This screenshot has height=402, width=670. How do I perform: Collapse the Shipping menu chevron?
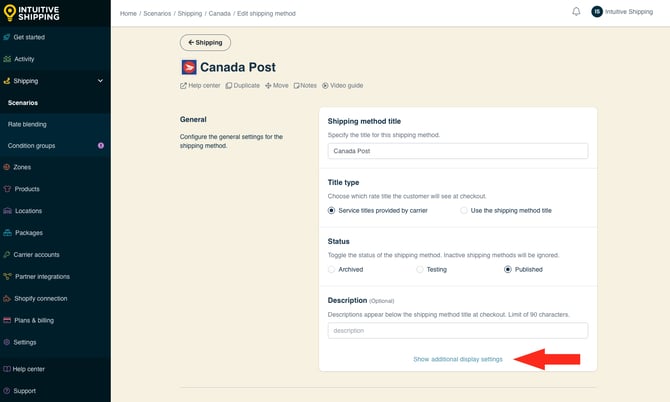point(100,81)
